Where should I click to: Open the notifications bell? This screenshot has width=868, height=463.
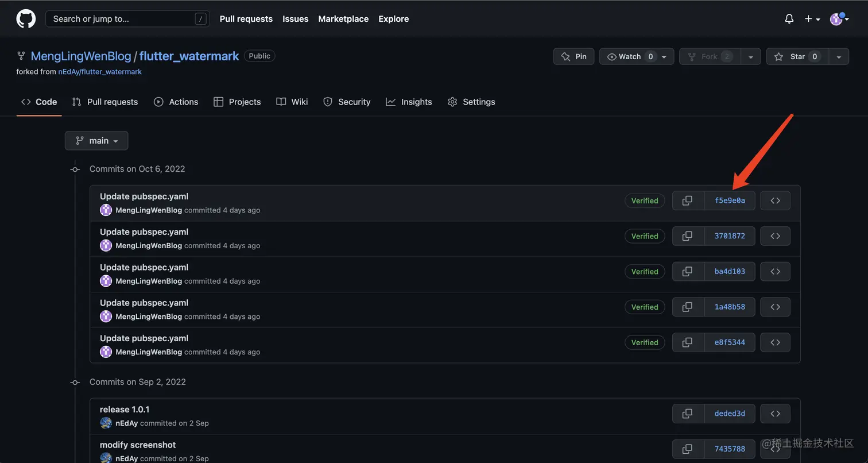pyautogui.click(x=789, y=19)
